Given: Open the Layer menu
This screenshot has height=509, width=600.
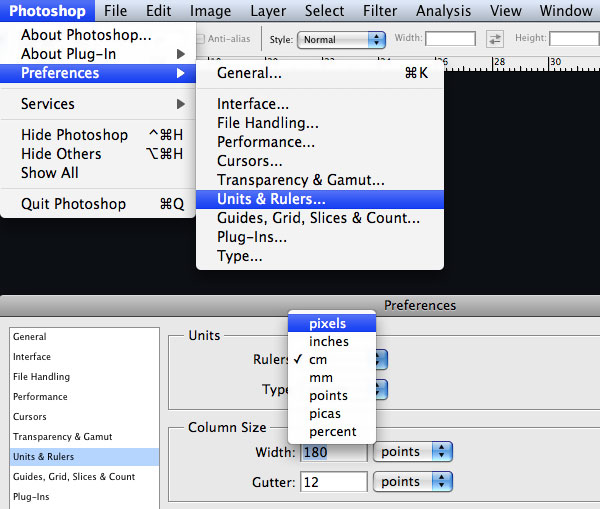Looking at the screenshot, I should click(x=268, y=11).
